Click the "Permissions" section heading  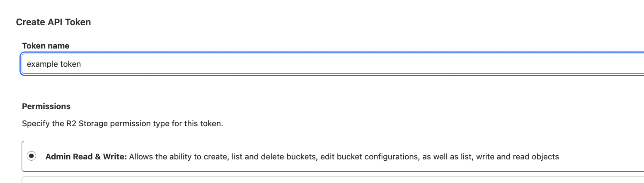(46, 106)
